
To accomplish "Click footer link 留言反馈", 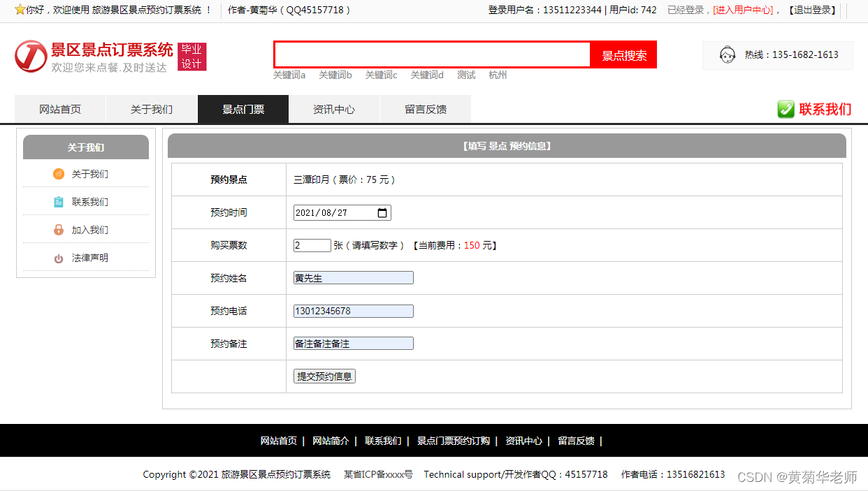I will tap(577, 441).
